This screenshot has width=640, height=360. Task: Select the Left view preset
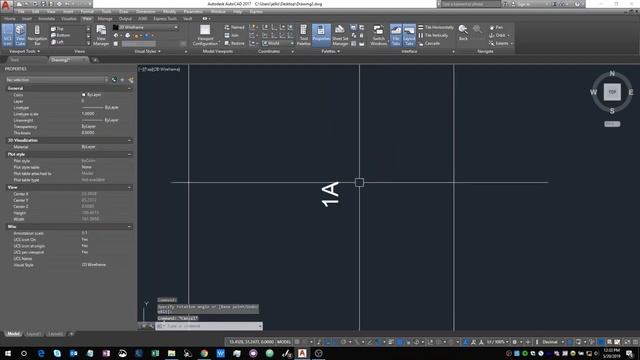coord(58,42)
